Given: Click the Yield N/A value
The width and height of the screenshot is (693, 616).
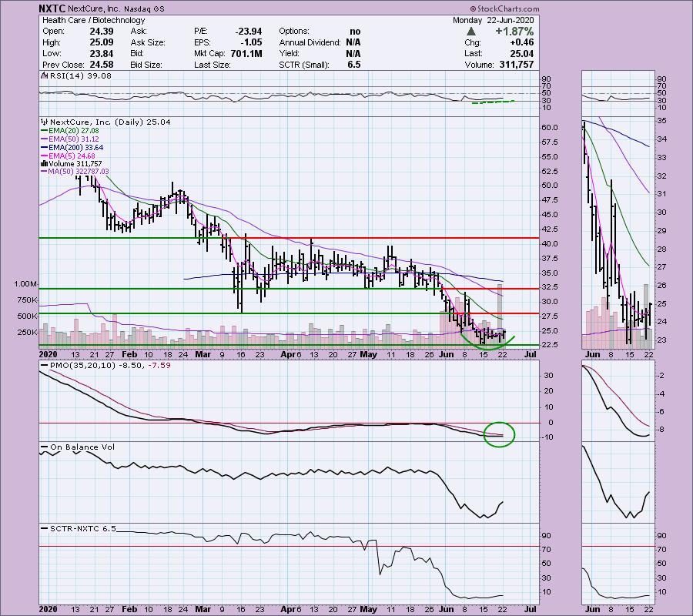Looking at the screenshot, I should coord(353,53).
